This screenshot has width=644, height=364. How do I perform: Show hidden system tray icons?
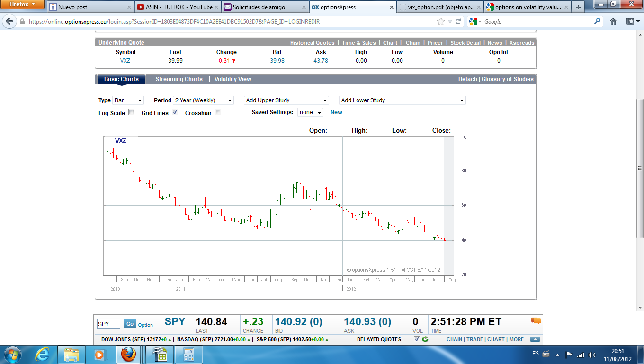(x=557, y=355)
